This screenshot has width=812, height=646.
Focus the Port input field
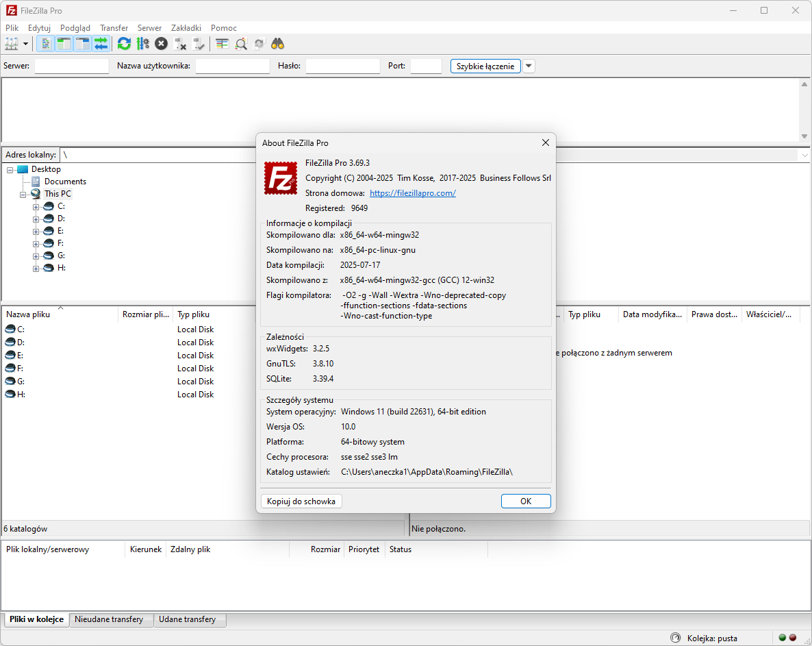(x=426, y=66)
